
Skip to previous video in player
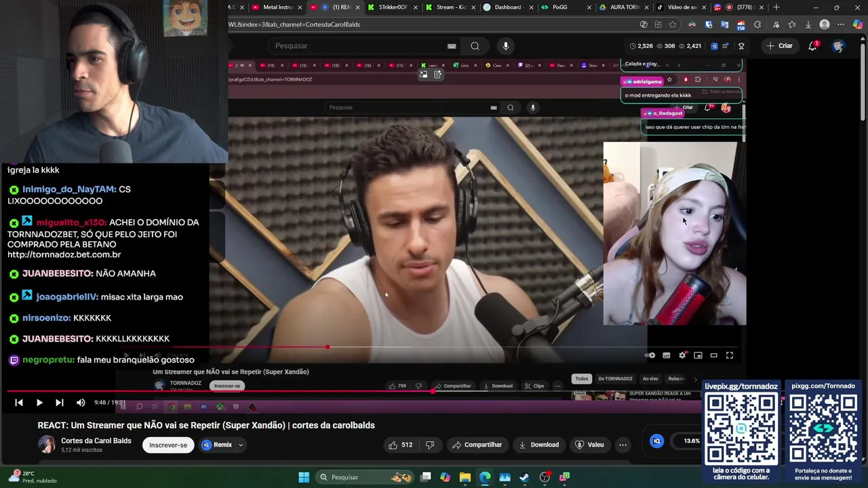(19, 403)
